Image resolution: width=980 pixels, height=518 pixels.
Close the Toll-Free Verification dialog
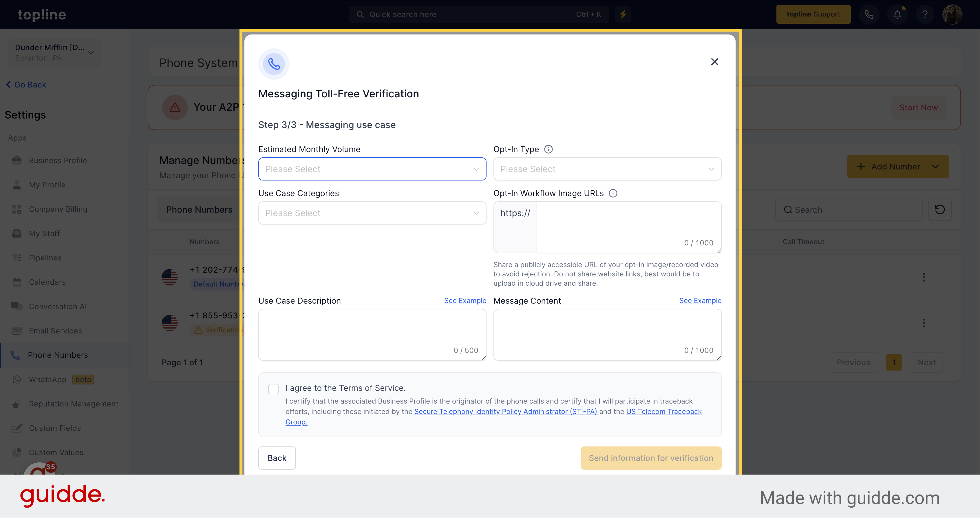pyautogui.click(x=714, y=62)
